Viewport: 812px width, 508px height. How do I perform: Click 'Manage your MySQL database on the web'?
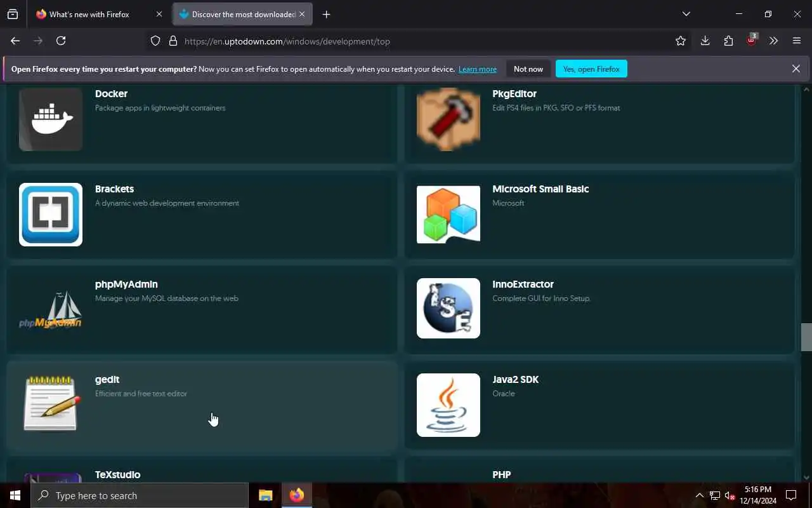point(167,298)
